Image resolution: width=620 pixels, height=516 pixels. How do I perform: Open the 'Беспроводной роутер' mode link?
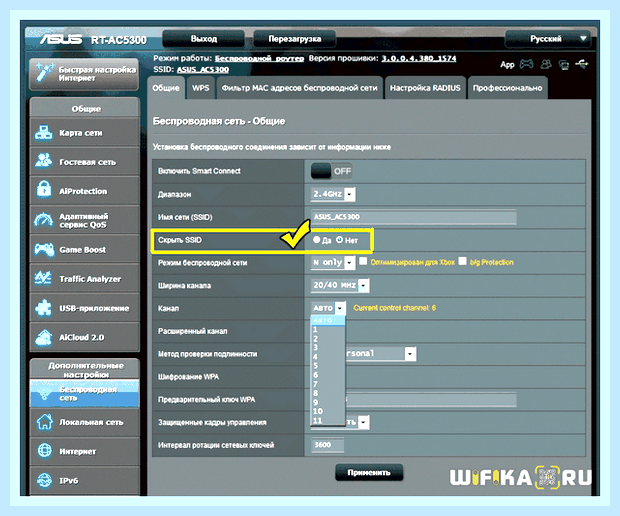259,59
